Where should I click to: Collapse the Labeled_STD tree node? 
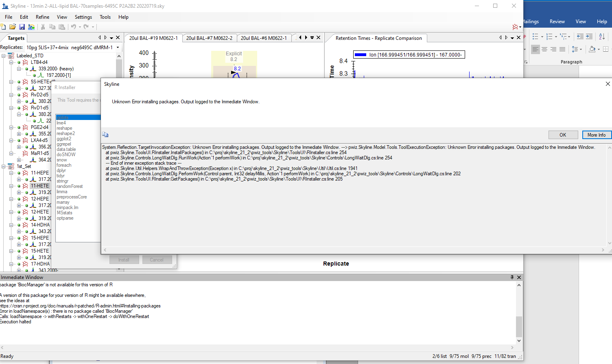pos(4,56)
